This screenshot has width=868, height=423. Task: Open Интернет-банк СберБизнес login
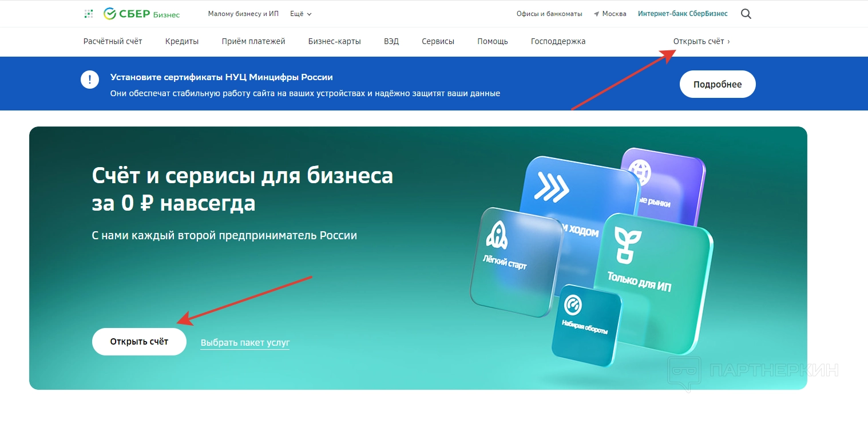click(683, 14)
